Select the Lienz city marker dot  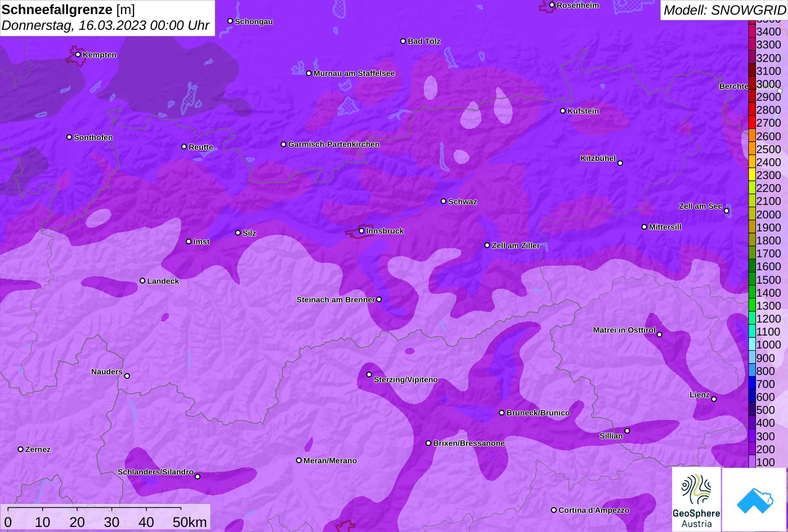click(x=714, y=399)
